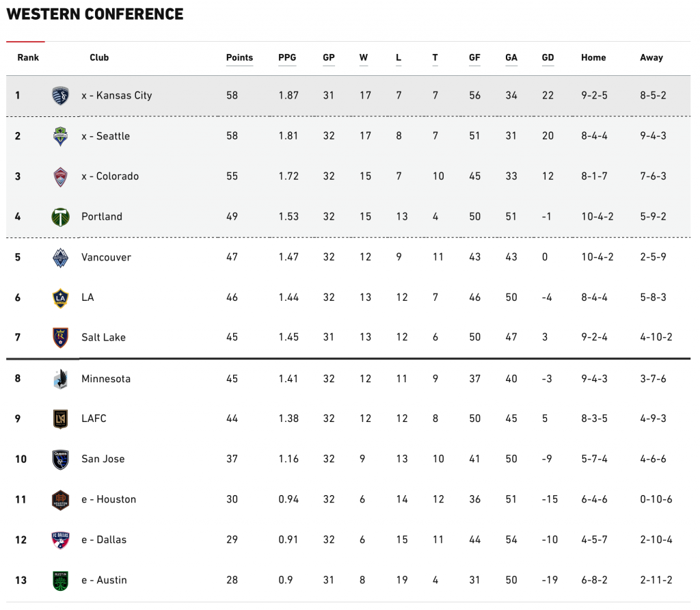Click the Colorado Rapids club logo
700x610 pixels.
[x=61, y=176]
